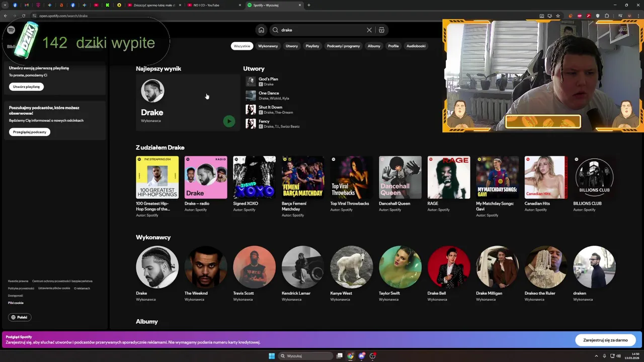The image size is (644, 362).
Task: Open a new browser tab with plus
Action: (309, 5)
